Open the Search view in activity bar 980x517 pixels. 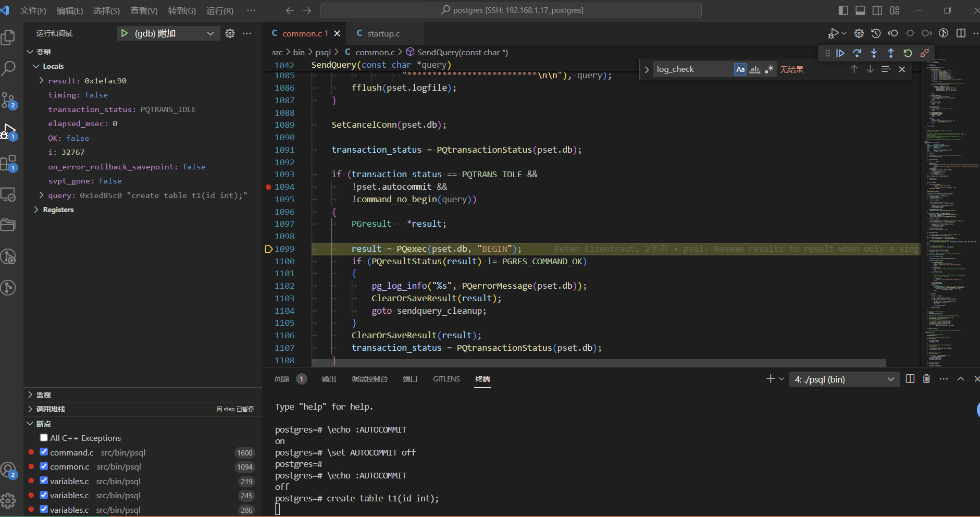pos(9,68)
